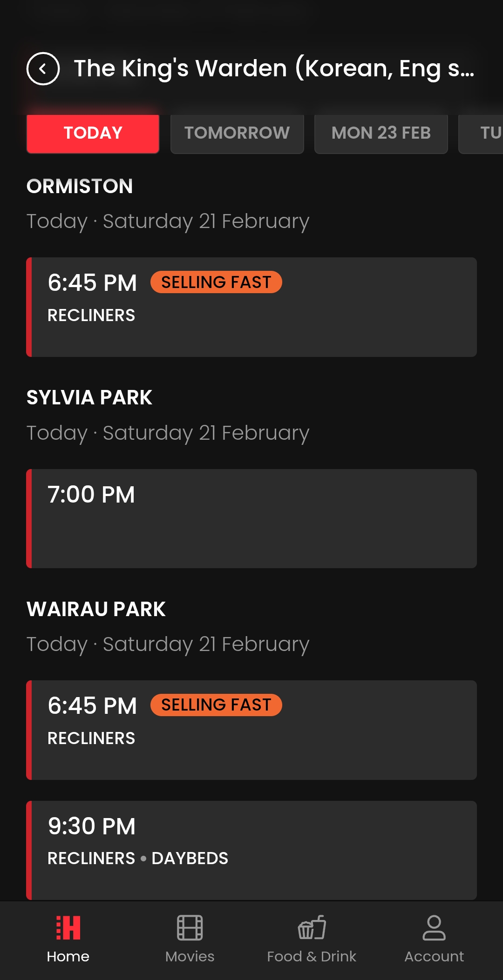Select the MON 23 FEB tab

381,133
